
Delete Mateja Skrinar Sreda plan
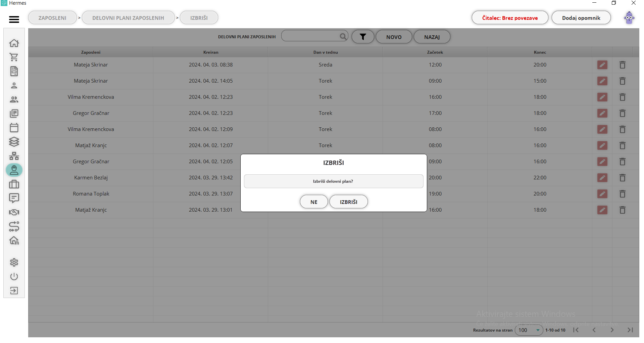[622, 65]
